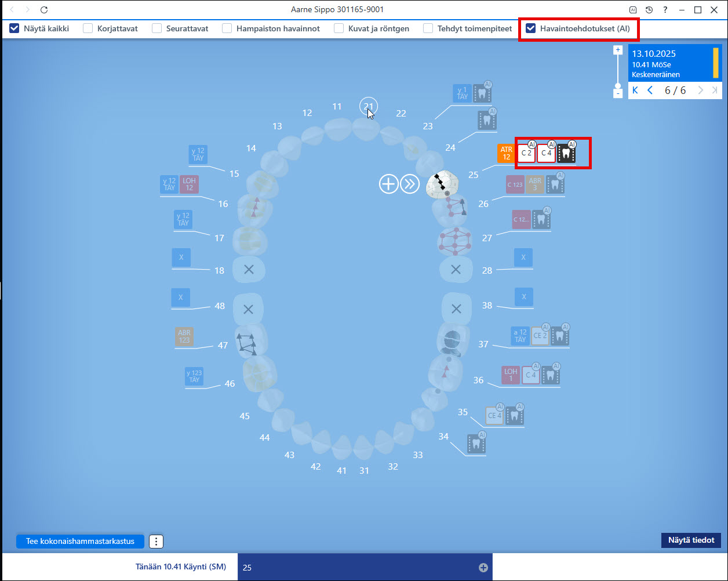Image resolution: width=728 pixels, height=581 pixels.
Task: Click the C 123 tag on tooth 26
Action: (515, 184)
